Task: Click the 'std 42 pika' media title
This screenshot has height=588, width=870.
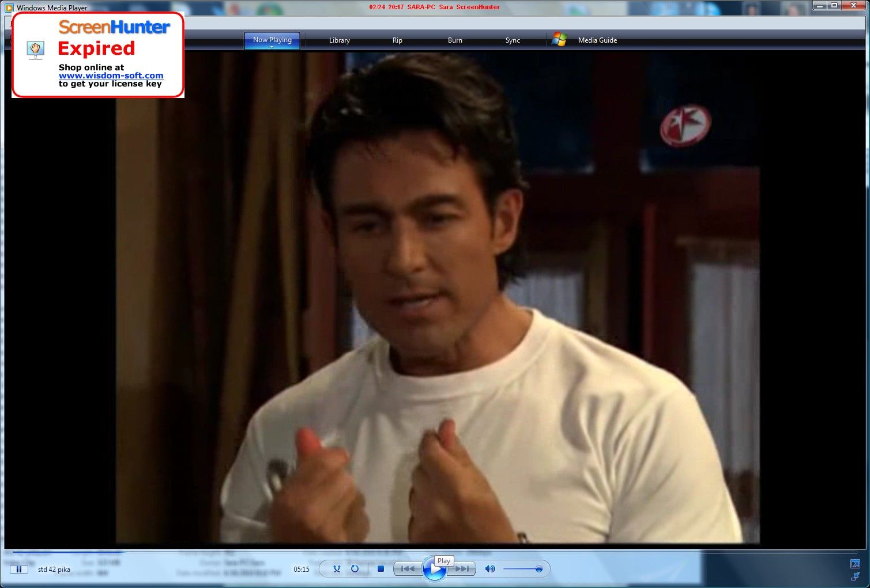Action: (x=54, y=570)
